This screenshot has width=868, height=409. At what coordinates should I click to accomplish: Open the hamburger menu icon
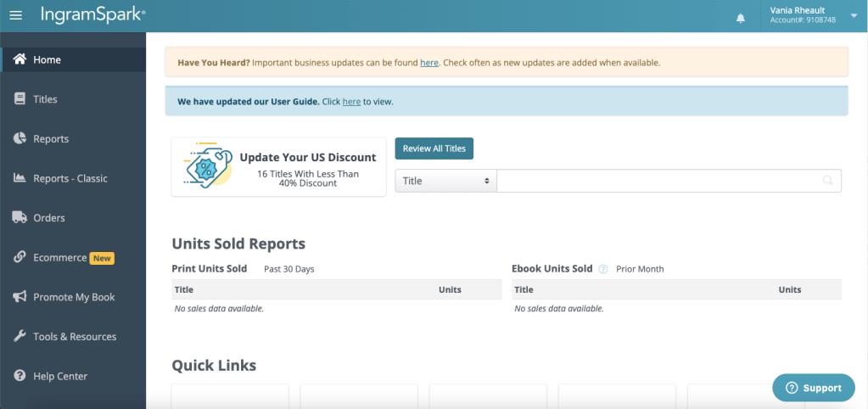click(x=15, y=15)
